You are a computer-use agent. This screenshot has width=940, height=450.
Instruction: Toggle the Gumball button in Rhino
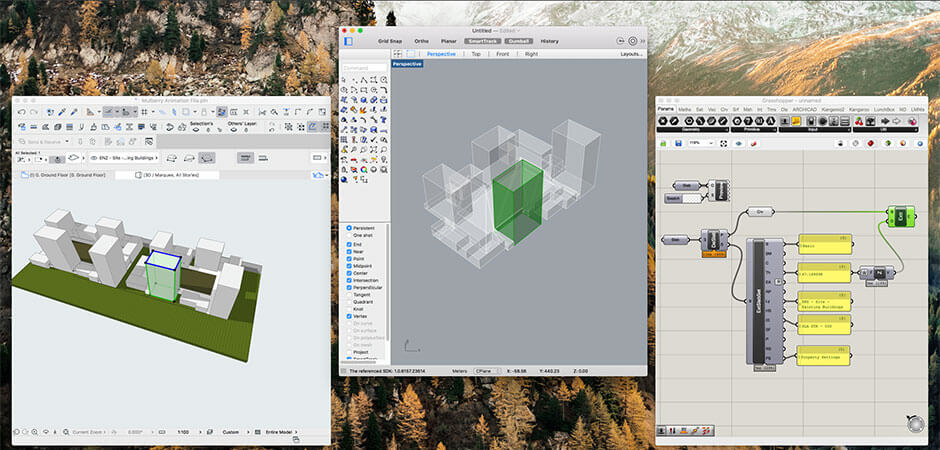click(519, 41)
